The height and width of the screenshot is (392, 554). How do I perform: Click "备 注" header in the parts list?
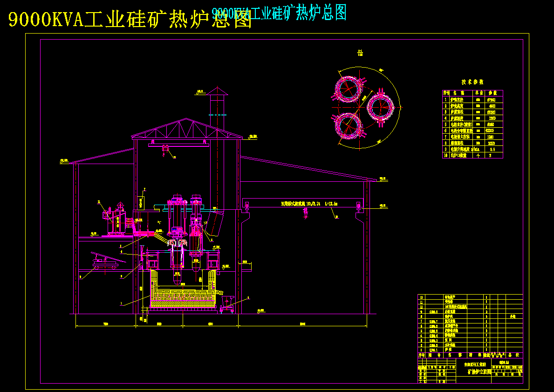(x=514, y=355)
